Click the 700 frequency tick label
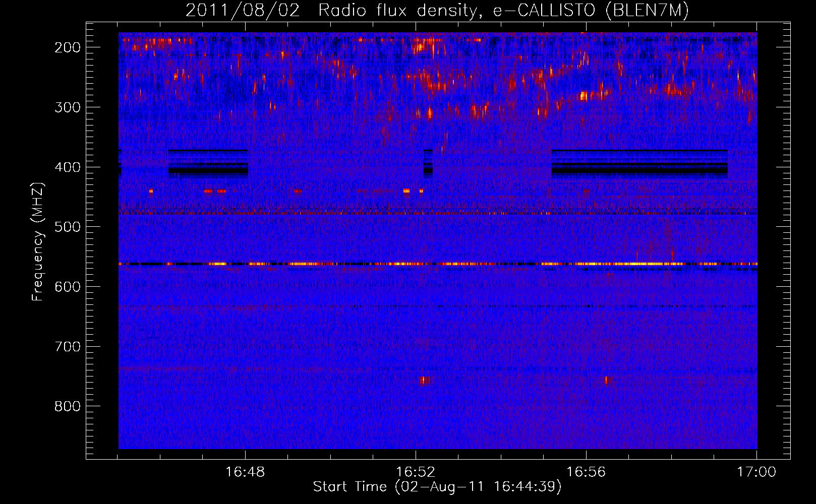The height and width of the screenshot is (504, 816). tap(68, 347)
